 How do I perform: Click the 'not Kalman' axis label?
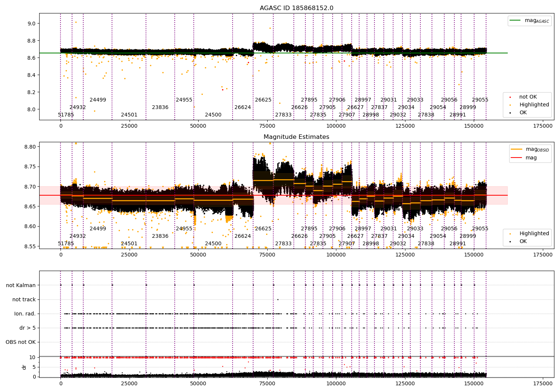(21, 285)
